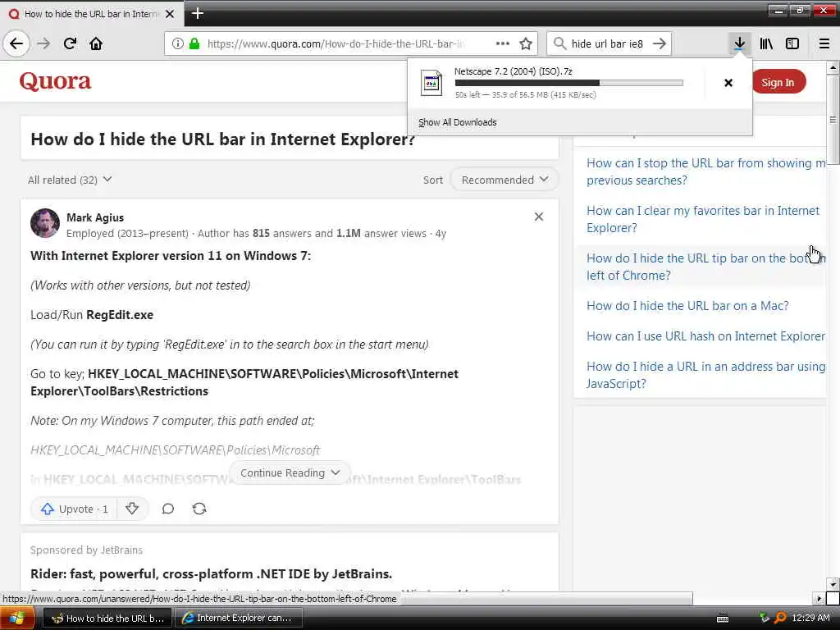840x630 pixels.
Task: Open the Library bookshelf icon
Action: 766,43
